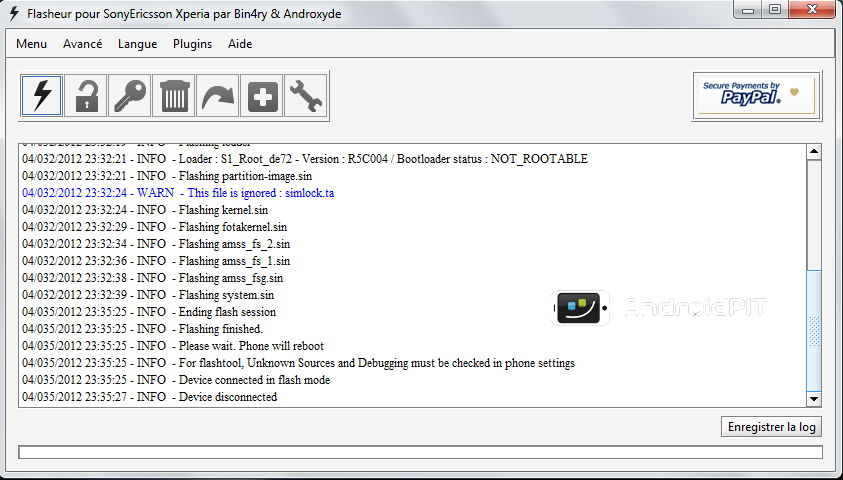This screenshot has width=843, height=480.
Task: Click the lightning app icon in title bar
Action: tap(15, 13)
